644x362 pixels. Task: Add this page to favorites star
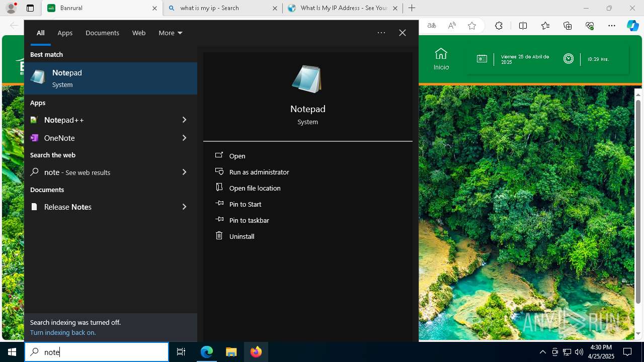click(472, 26)
